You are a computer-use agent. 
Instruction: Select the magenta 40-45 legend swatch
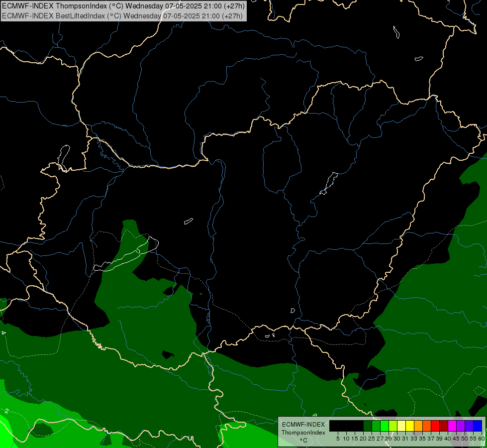pos(452,426)
